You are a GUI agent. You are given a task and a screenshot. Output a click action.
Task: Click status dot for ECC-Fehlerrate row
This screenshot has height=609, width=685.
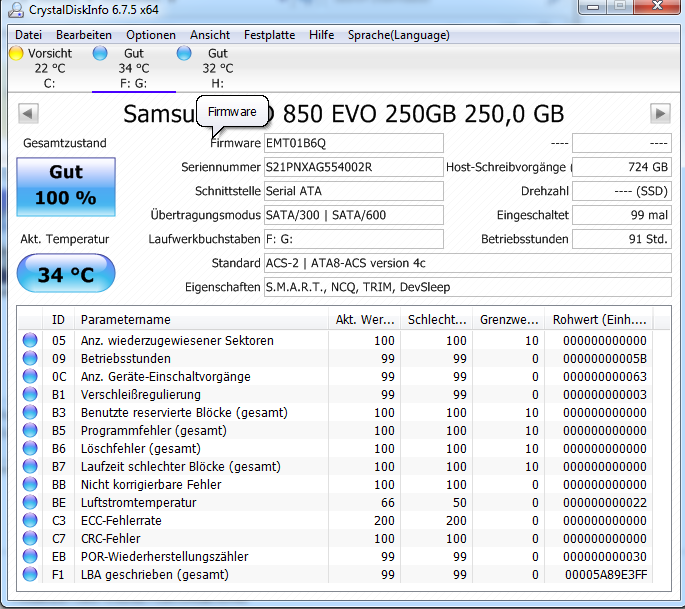30,520
